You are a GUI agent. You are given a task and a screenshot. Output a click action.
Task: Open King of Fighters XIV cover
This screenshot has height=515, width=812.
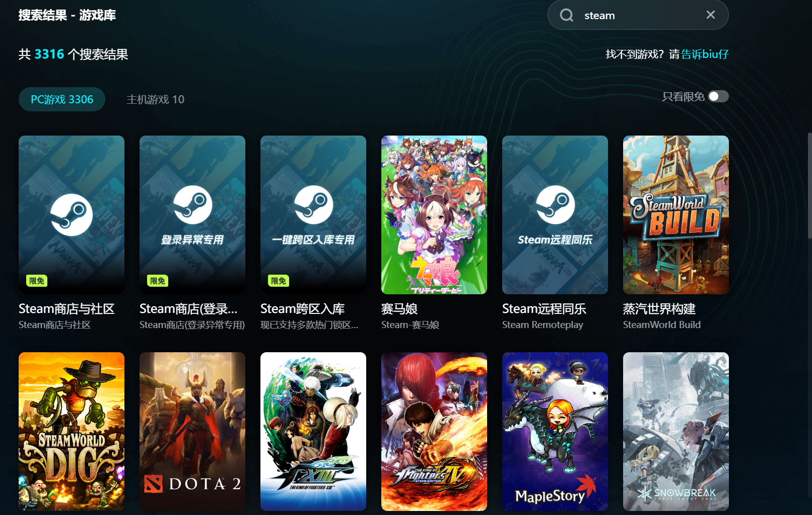[434, 431]
